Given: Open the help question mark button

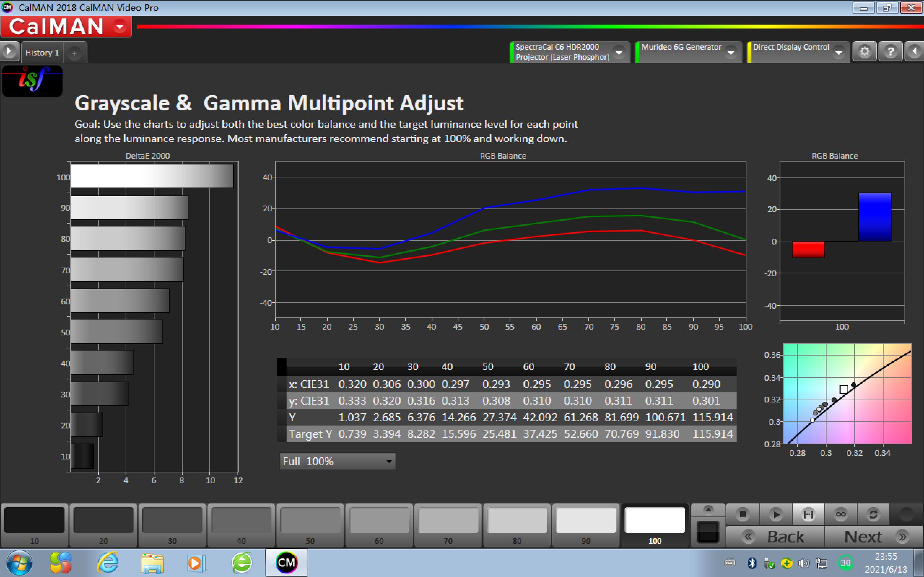Looking at the screenshot, I should 890,52.
